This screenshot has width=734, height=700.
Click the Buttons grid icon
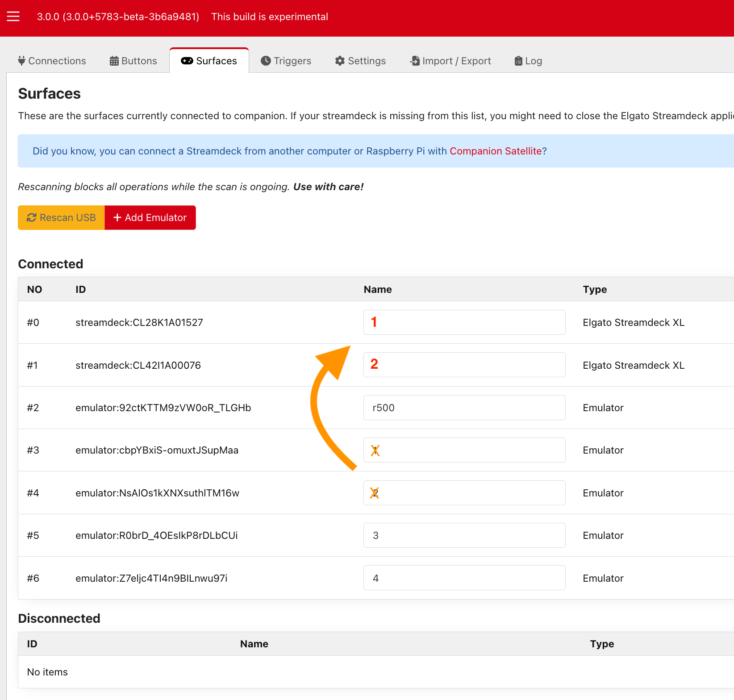[x=114, y=60]
